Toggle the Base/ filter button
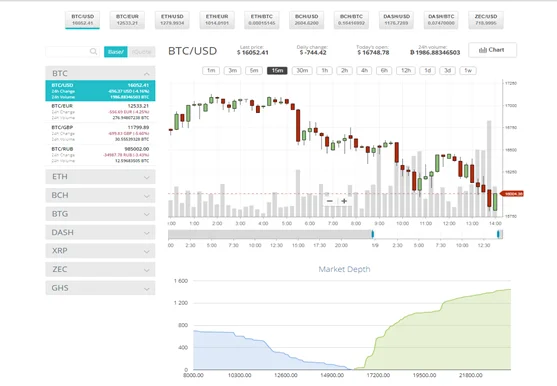This screenshot has width=557, height=386. (116, 52)
